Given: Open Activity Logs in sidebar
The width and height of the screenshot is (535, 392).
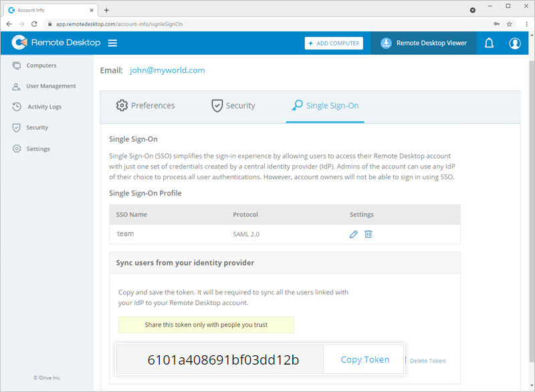Looking at the screenshot, I should (x=44, y=107).
